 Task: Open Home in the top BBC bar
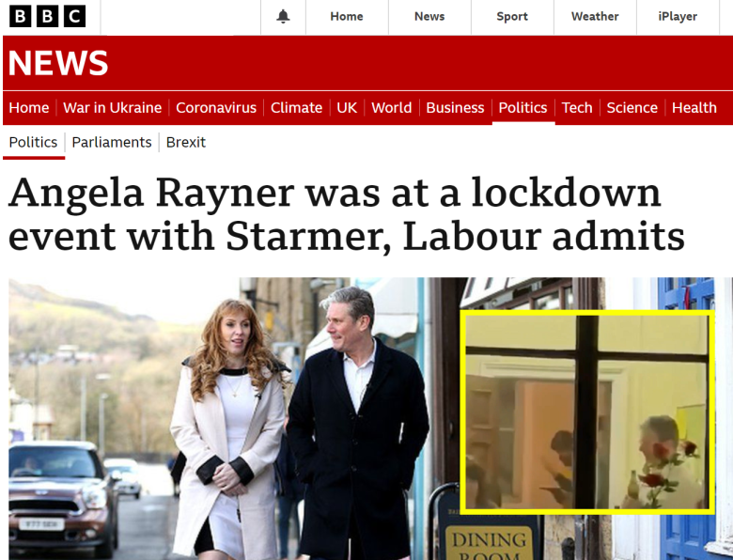pos(347,16)
